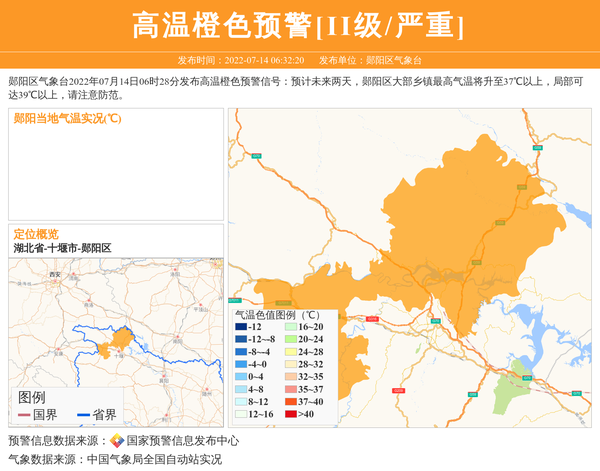Click the 国家预警信息发布中心 source text
600x471 pixels.
(183, 440)
